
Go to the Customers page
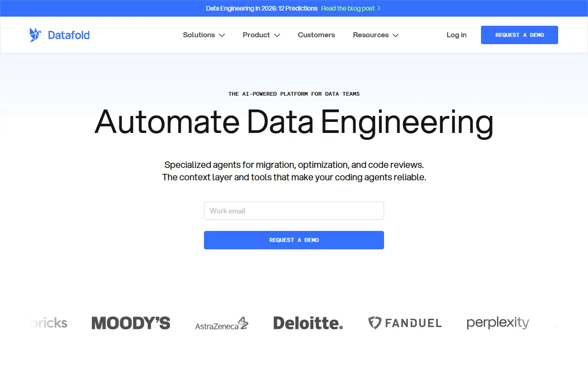(317, 35)
